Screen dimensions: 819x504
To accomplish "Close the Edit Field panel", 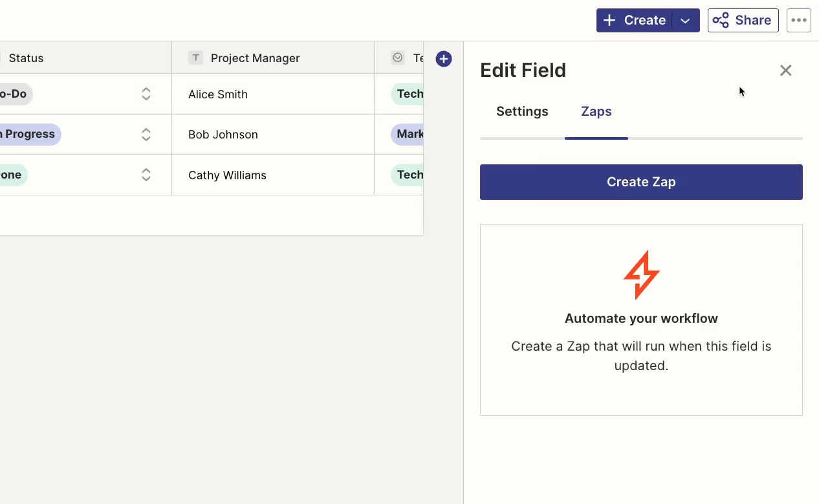I will pos(785,71).
